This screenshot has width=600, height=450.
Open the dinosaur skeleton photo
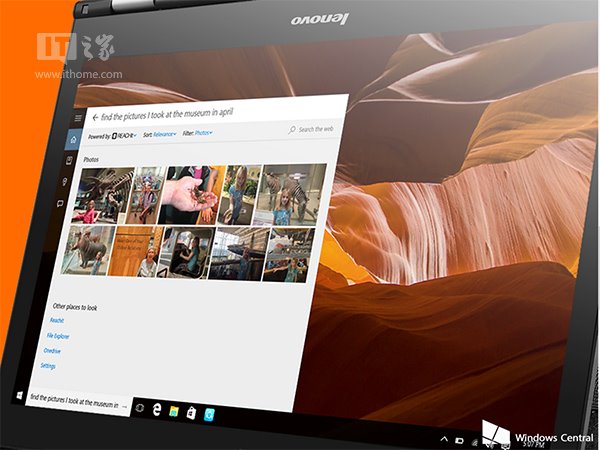tap(103, 196)
